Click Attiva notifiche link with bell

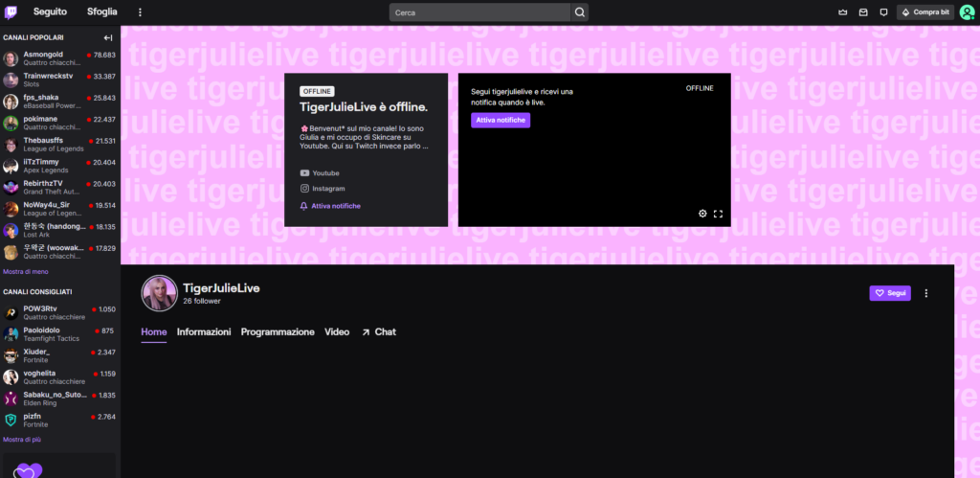(x=330, y=206)
